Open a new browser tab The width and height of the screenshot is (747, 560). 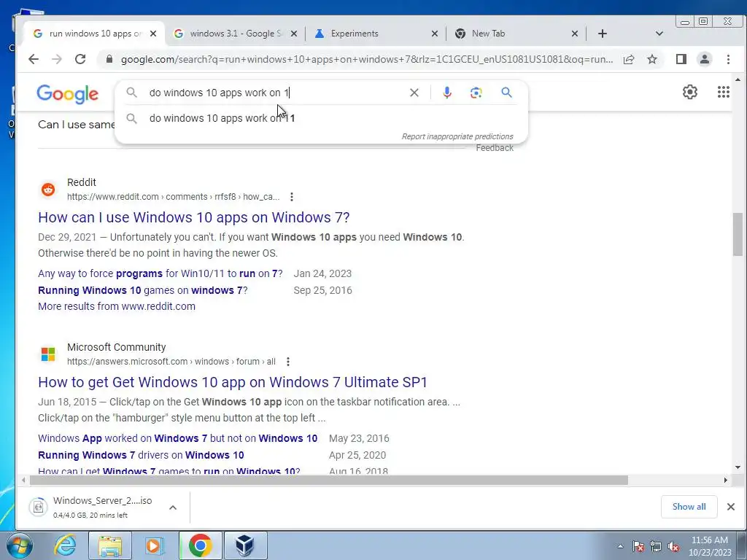pos(602,34)
